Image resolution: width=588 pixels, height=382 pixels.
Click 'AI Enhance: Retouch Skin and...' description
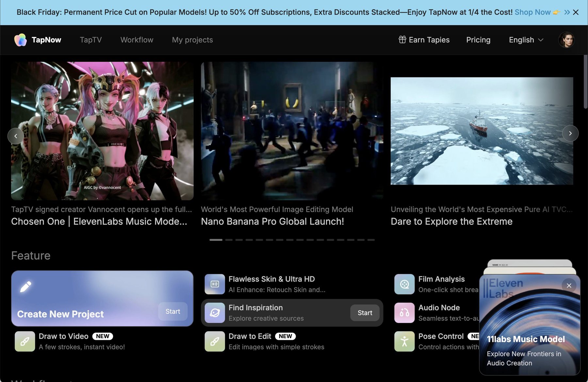tap(277, 290)
